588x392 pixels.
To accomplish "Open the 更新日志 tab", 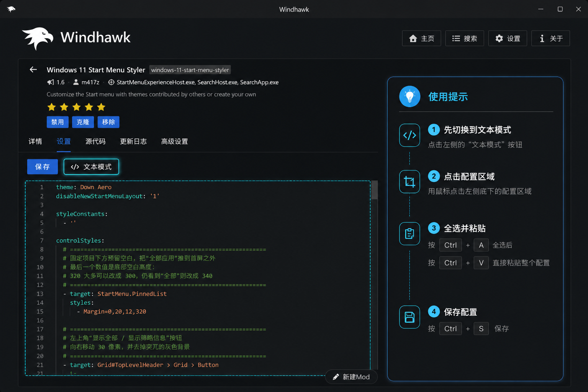I will (133, 142).
